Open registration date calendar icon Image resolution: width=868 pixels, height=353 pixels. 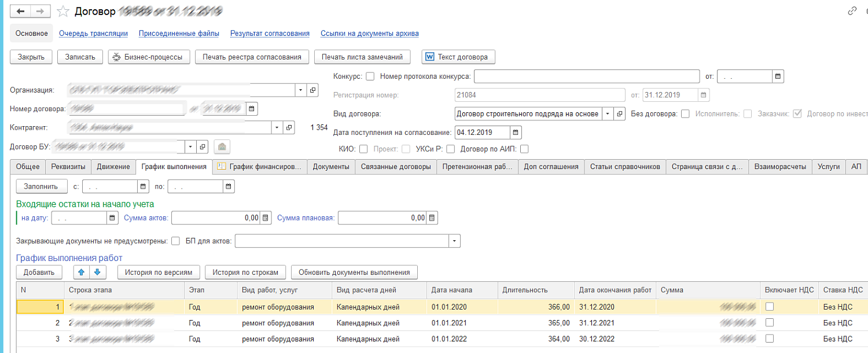pos(704,95)
